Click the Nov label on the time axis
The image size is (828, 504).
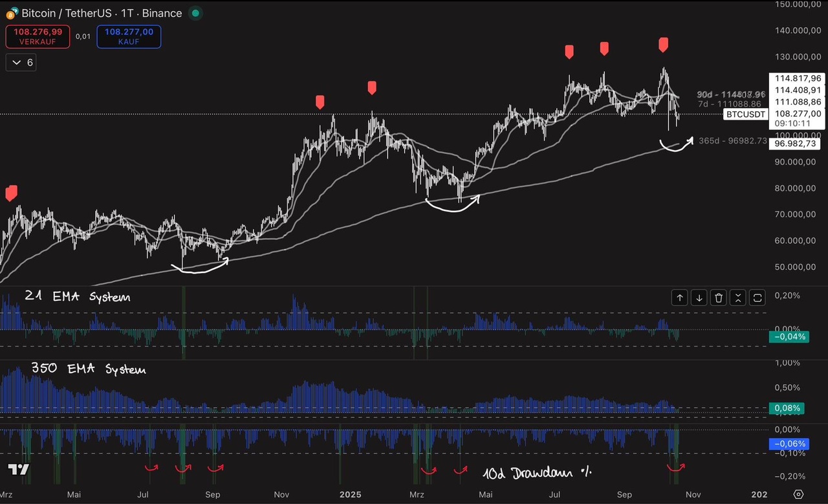[x=281, y=494]
